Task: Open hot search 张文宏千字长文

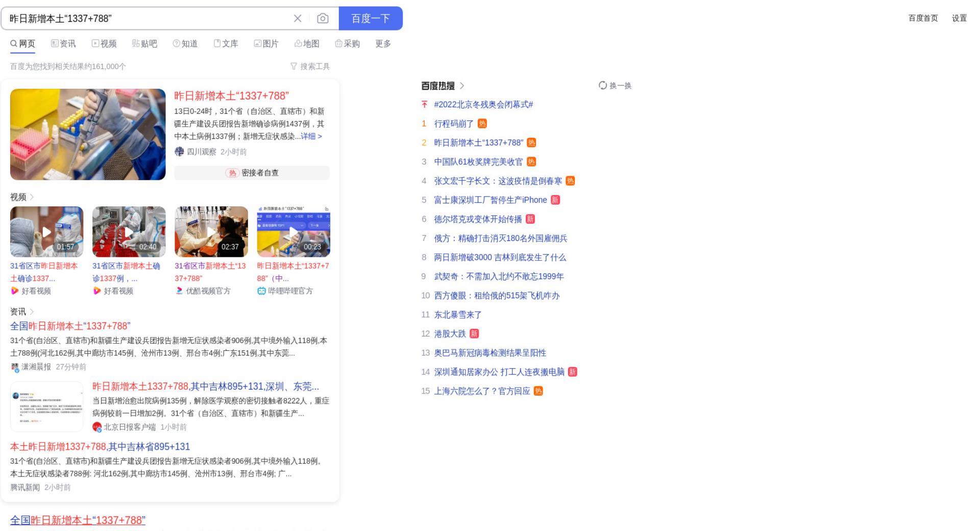Action: tap(498, 181)
